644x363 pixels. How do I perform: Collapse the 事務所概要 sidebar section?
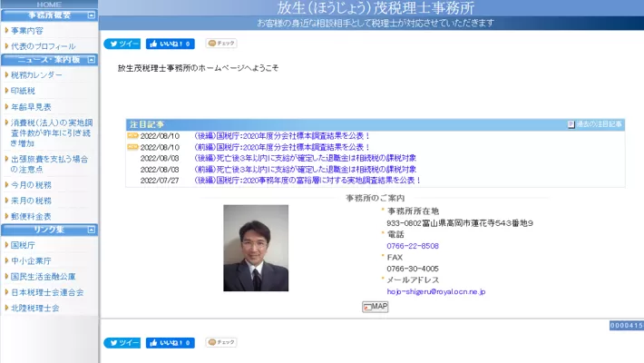pyautogui.click(x=91, y=15)
